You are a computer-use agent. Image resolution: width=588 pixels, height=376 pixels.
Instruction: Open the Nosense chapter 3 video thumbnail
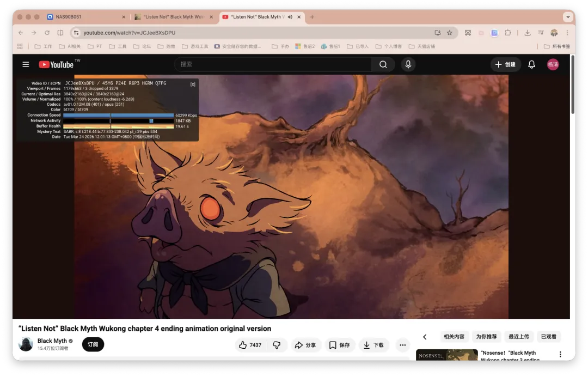click(x=446, y=355)
